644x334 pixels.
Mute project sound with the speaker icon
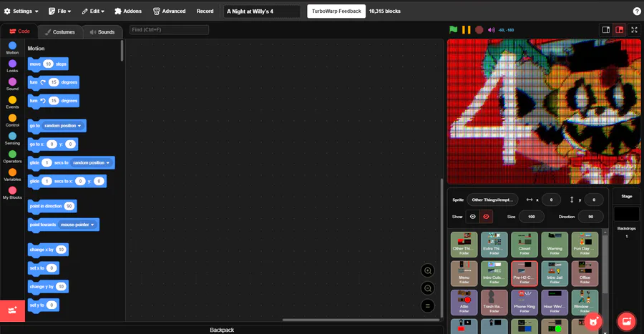[x=491, y=30]
